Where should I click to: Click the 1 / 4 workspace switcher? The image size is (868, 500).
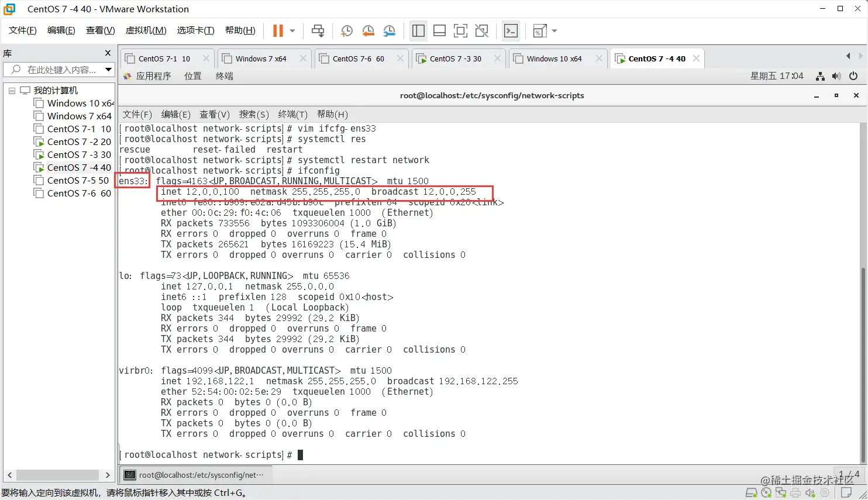click(x=849, y=474)
